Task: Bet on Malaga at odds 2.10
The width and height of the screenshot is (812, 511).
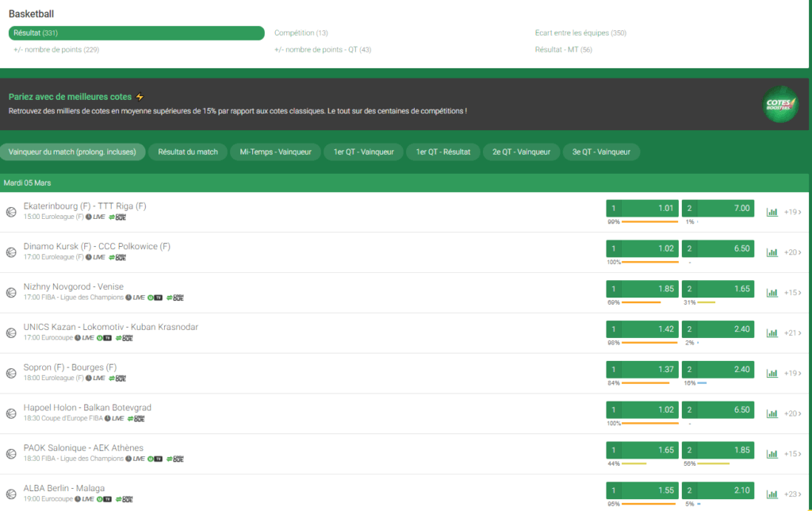Action: click(718, 490)
